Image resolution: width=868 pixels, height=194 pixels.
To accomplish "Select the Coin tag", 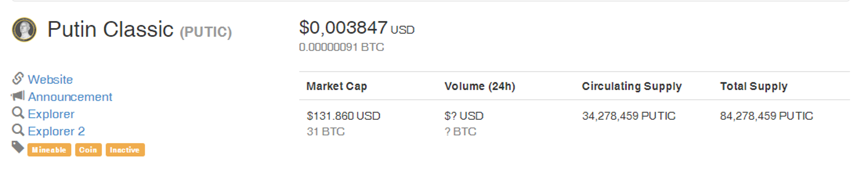I will pyautogui.click(x=88, y=150).
